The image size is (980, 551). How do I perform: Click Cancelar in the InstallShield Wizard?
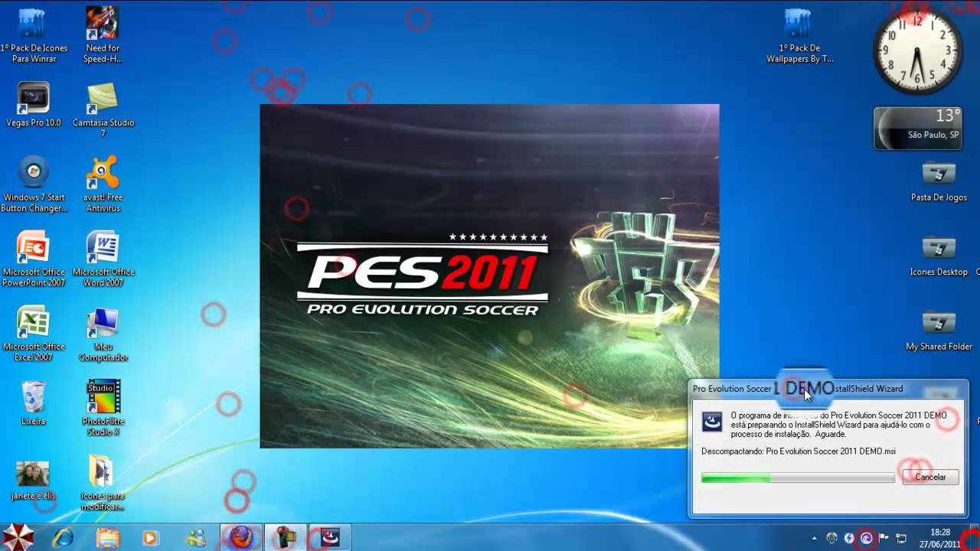(x=930, y=477)
